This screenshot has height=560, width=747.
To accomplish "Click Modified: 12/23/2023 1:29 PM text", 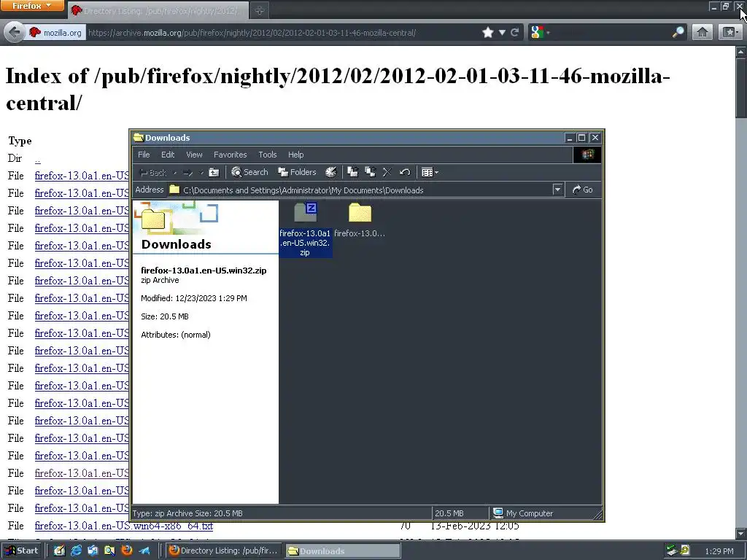I will [194, 298].
